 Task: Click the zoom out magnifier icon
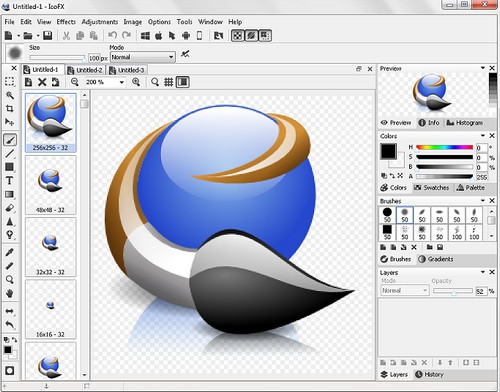[75, 82]
